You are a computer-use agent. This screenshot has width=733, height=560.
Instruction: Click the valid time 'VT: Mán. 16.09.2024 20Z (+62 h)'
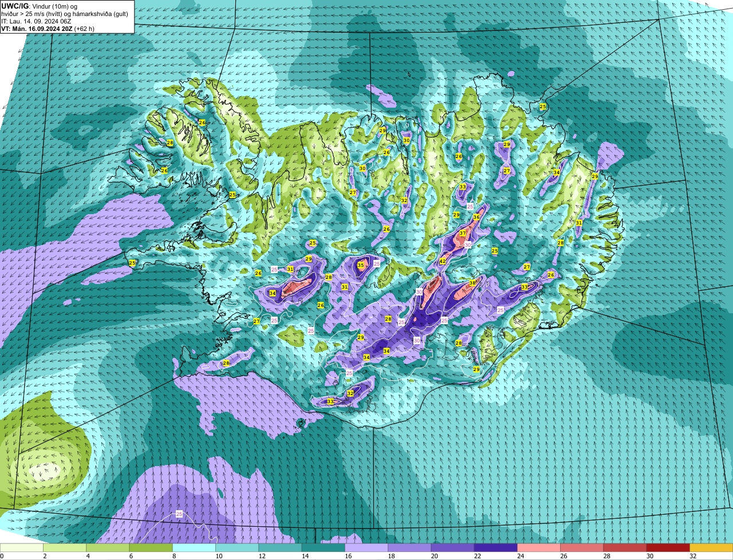coord(48,29)
